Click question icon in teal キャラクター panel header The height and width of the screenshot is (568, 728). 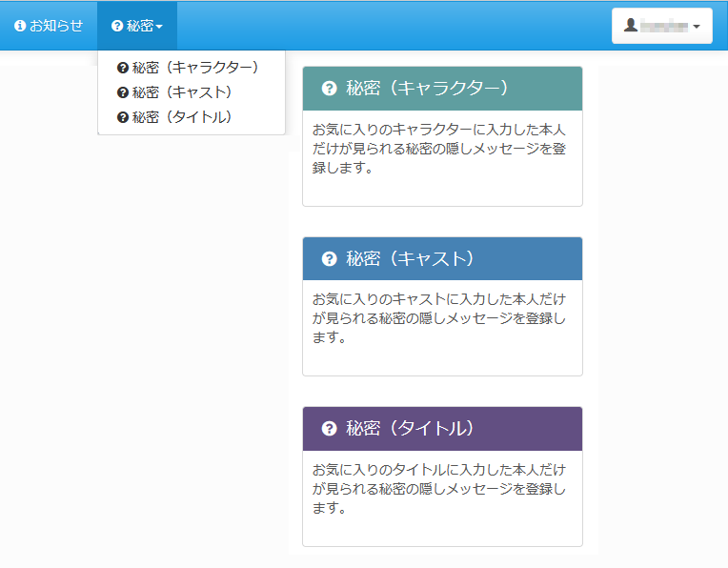click(330, 89)
